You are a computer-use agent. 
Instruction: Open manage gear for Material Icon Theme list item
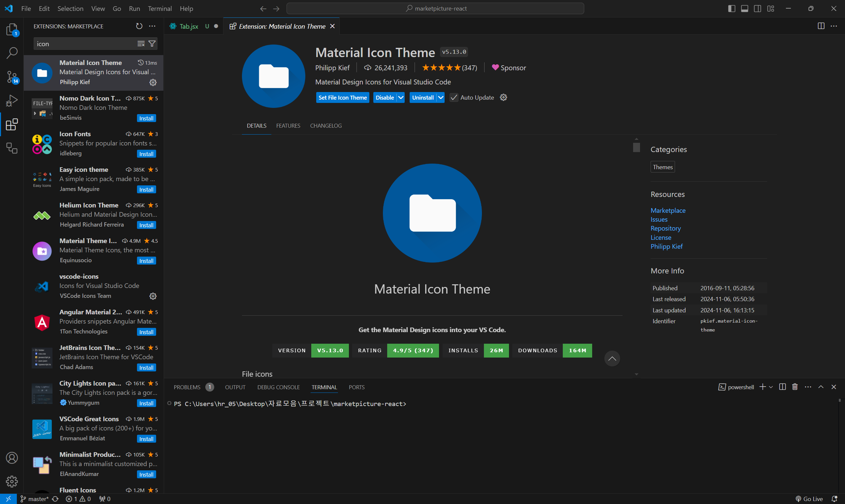(153, 82)
